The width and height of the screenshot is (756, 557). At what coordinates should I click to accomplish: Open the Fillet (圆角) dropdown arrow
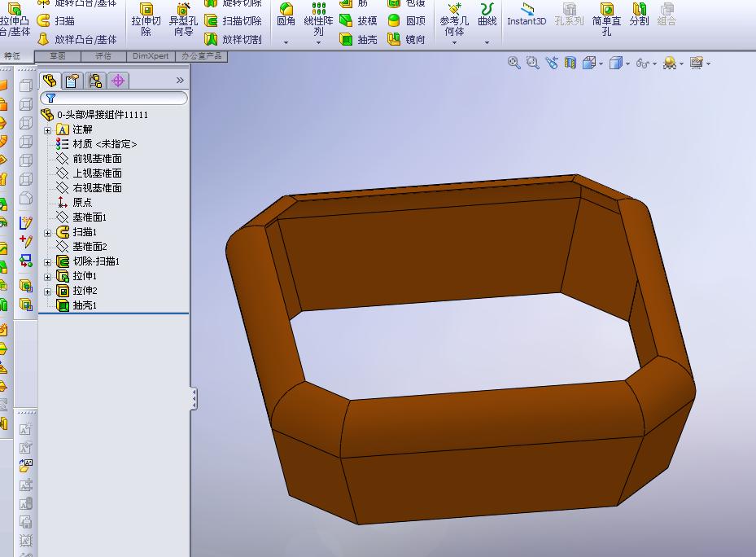(x=286, y=42)
